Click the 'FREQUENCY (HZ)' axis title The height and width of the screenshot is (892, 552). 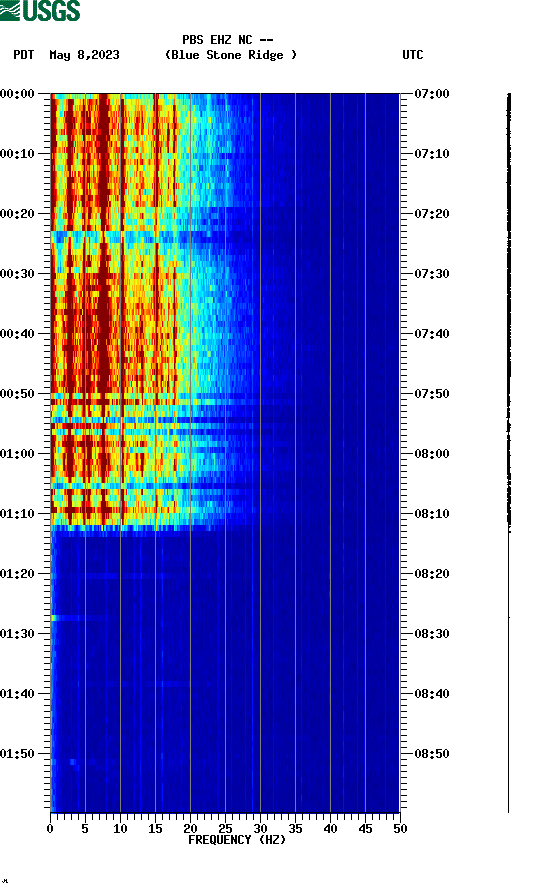click(x=237, y=840)
